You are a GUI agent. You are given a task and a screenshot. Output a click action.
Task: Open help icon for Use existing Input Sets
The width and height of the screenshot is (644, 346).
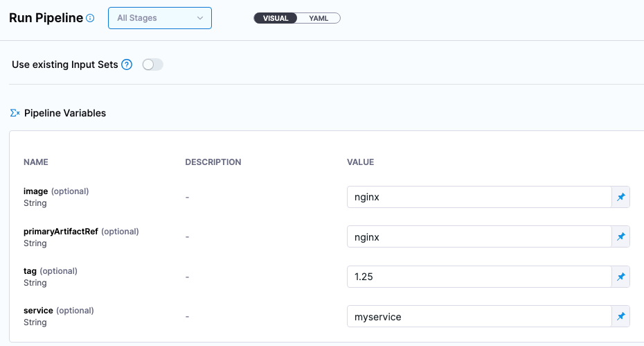pos(127,64)
